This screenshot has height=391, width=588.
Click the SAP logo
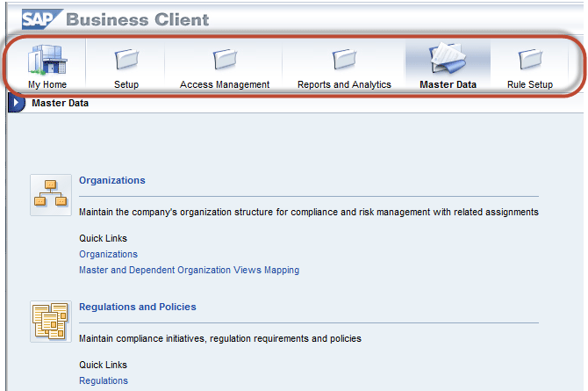click(41, 19)
